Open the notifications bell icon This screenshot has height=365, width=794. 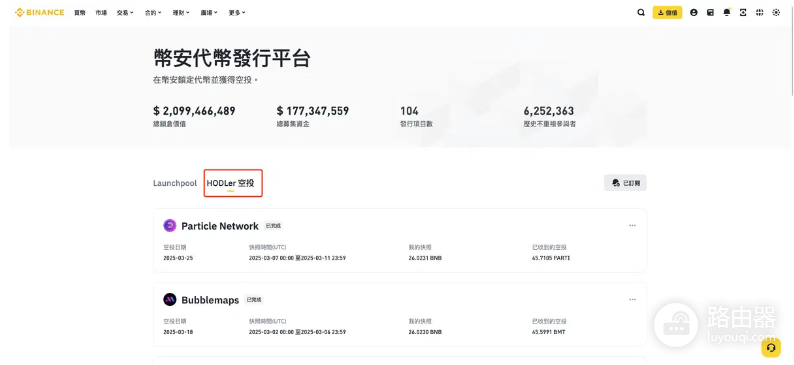pos(727,13)
